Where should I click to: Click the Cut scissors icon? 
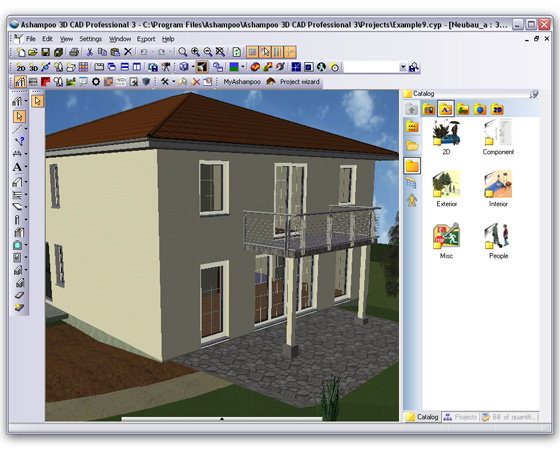90,52
